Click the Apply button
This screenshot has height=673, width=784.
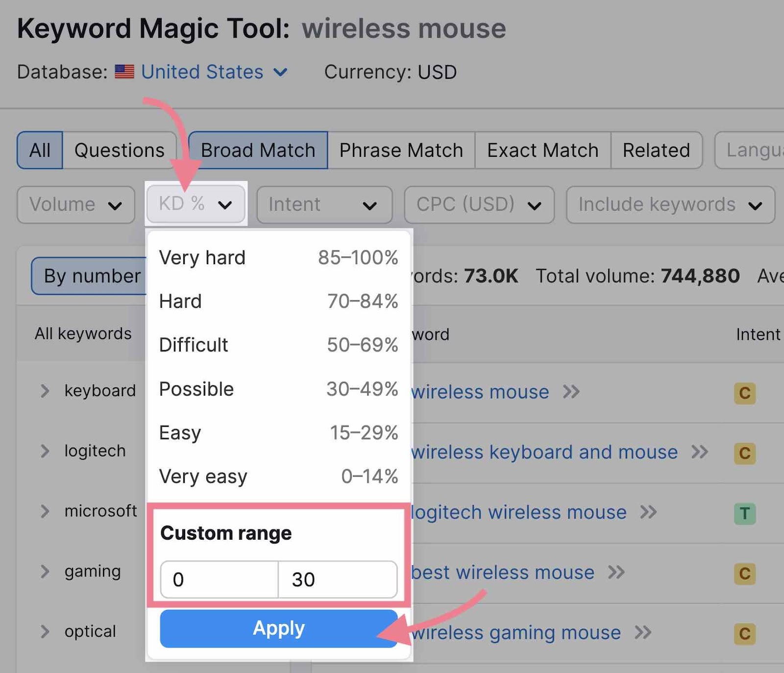coord(278,628)
